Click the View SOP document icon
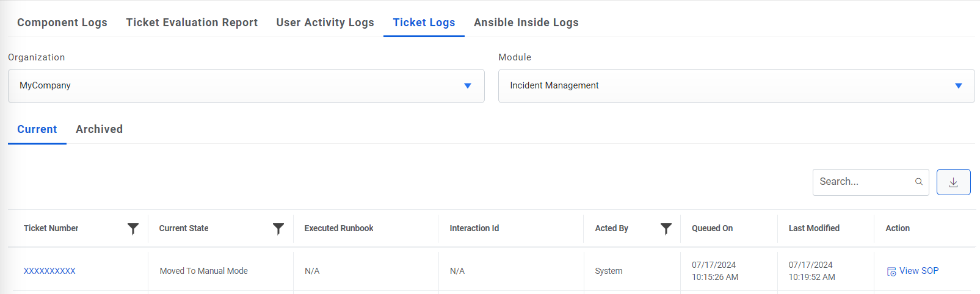The height and width of the screenshot is (294, 980). pos(891,271)
